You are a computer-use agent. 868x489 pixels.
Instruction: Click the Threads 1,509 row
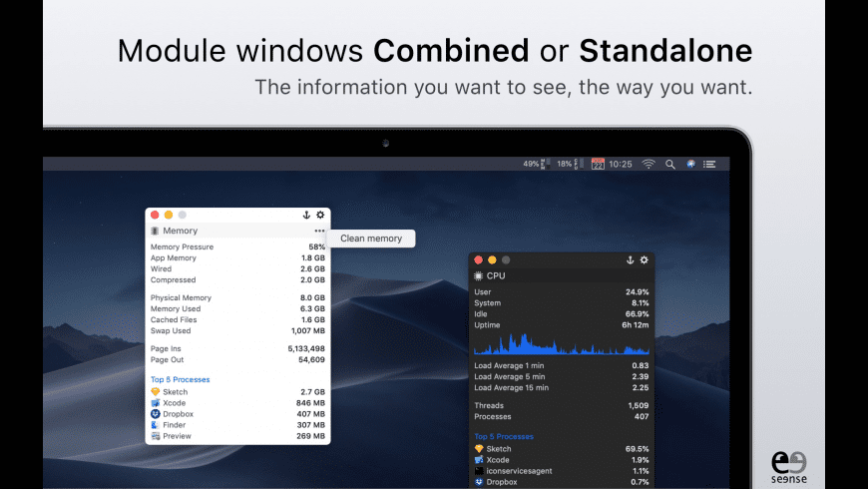pyautogui.click(x=562, y=405)
